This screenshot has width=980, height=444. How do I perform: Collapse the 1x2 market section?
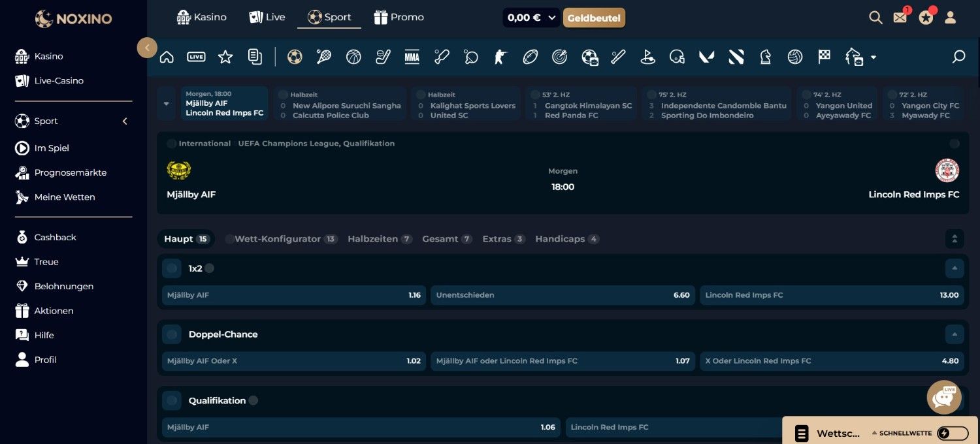[955, 268]
